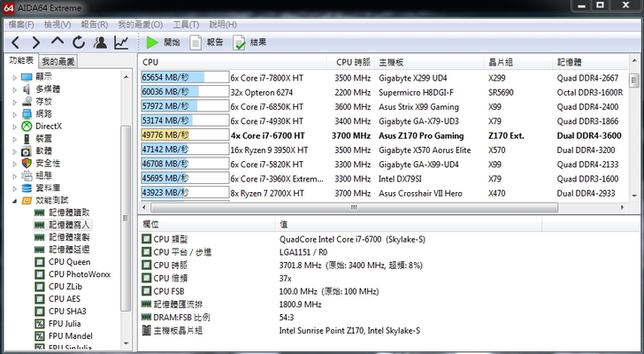Expand the DirectX tree node
Image resolution: width=644 pixels, height=354 pixels.
pyautogui.click(x=15, y=127)
